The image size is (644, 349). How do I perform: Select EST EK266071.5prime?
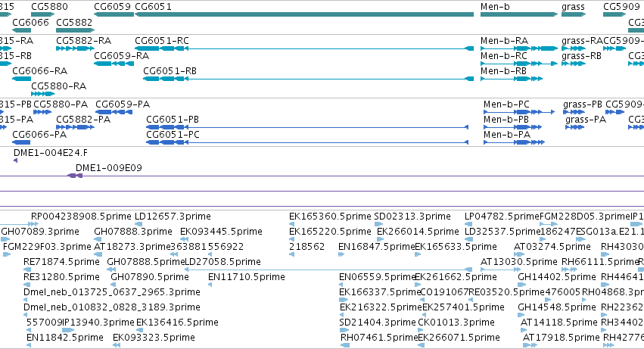click(x=459, y=338)
